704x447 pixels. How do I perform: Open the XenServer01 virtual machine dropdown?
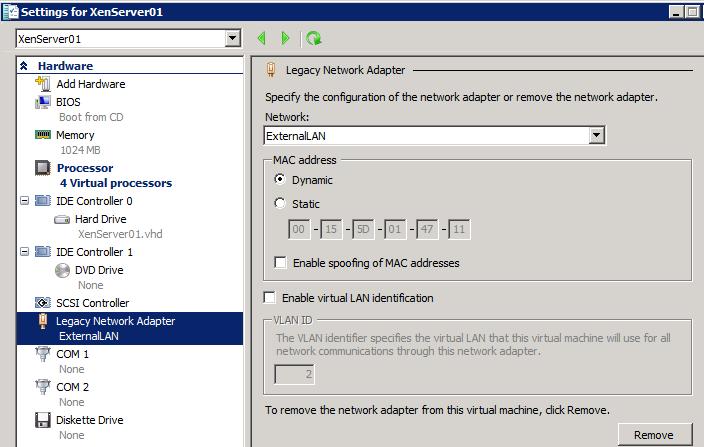tap(233, 39)
